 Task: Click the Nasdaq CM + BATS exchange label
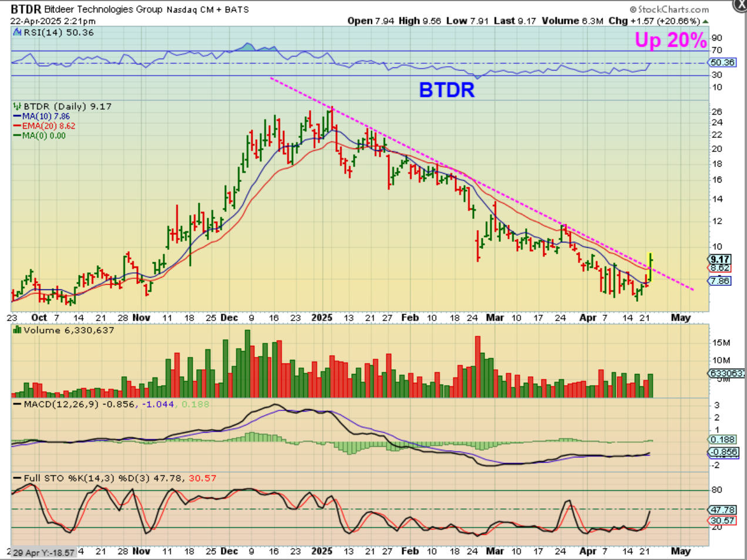208,10
